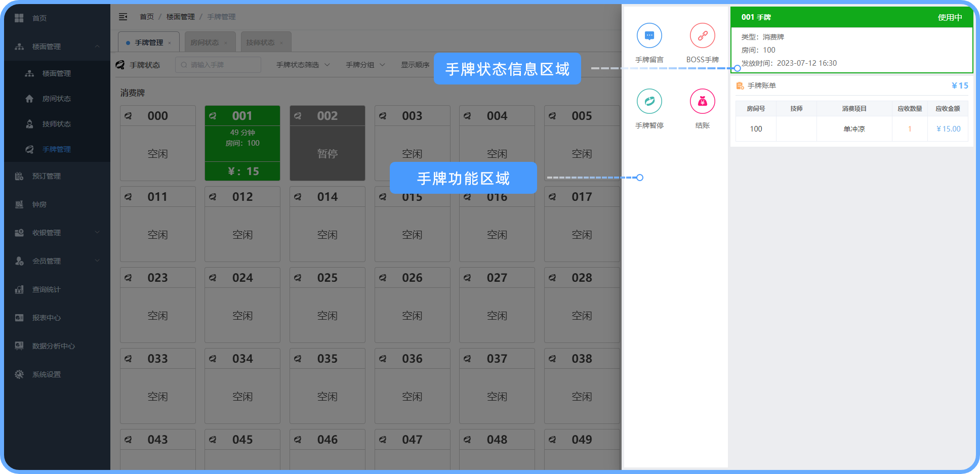Image resolution: width=980 pixels, height=474 pixels.
Task: Open 首页 in the left sidebar
Action: click(57, 18)
